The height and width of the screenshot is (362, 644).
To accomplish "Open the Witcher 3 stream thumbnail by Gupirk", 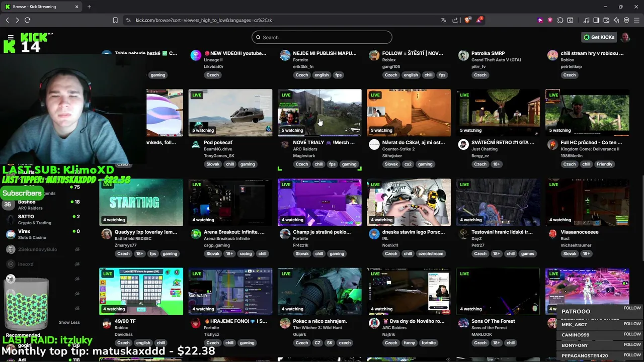I will pyautogui.click(x=319, y=292).
